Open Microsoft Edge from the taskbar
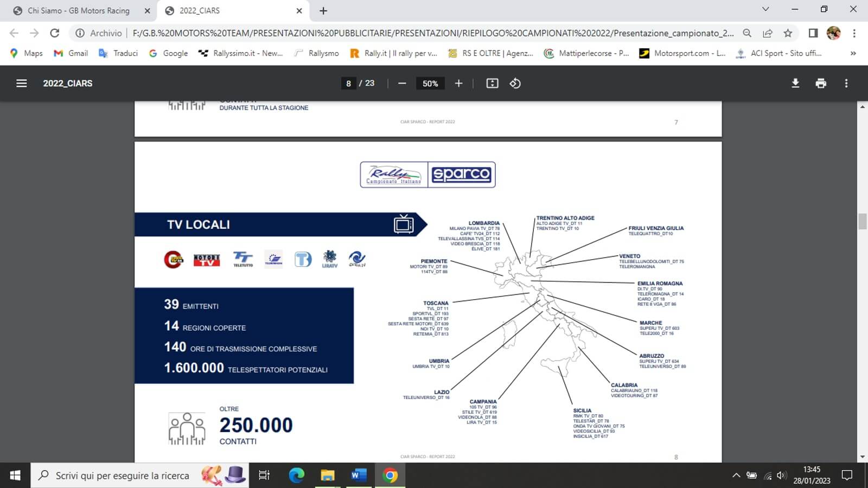 click(x=297, y=476)
